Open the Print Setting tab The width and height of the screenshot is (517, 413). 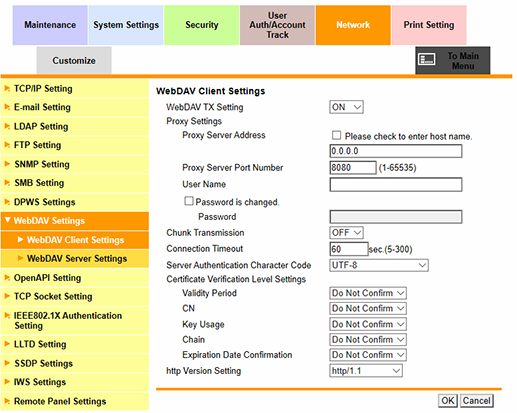429,25
